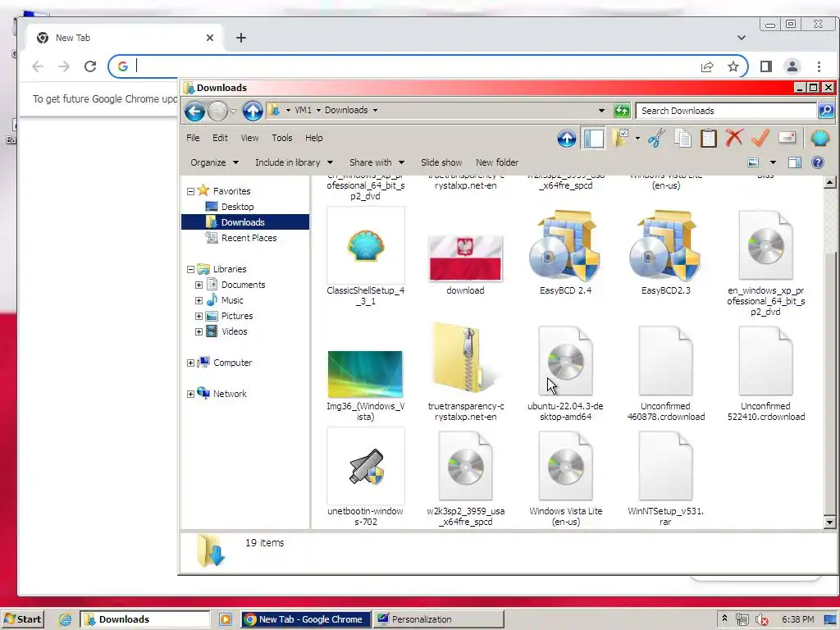Click the Copy toolbar icon
840x630 pixels.
(682, 138)
